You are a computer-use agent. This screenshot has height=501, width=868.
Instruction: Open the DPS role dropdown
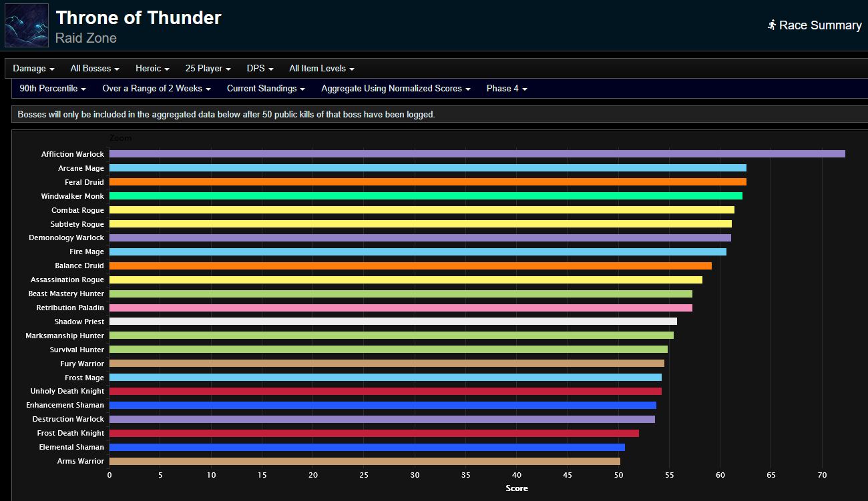tap(260, 68)
